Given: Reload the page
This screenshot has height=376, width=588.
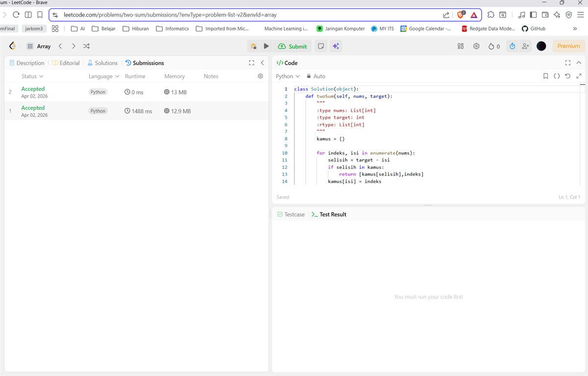Looking at the screenshot, I should pyautogui.click(x=16, y=15).
